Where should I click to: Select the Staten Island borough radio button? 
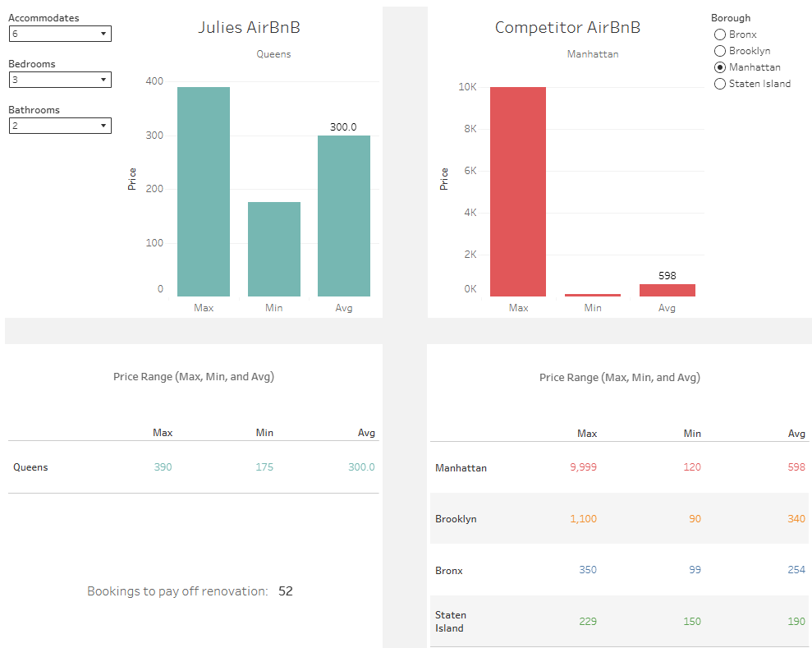point(720,84)
